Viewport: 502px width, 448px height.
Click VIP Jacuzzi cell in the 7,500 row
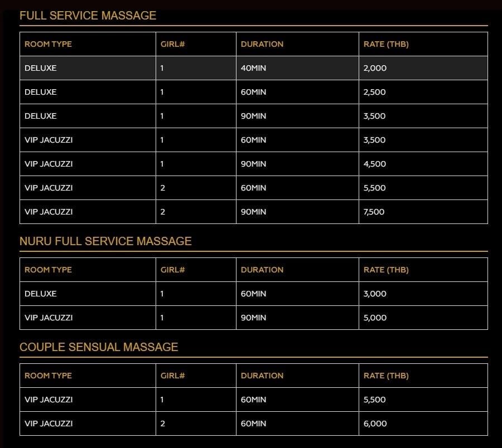[x=49, y=212]
